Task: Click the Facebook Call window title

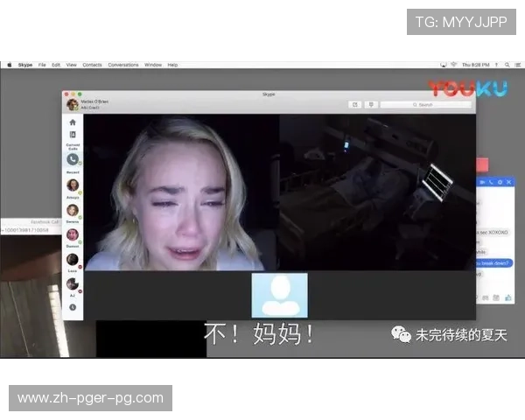Action: click(x=45, y=221)
